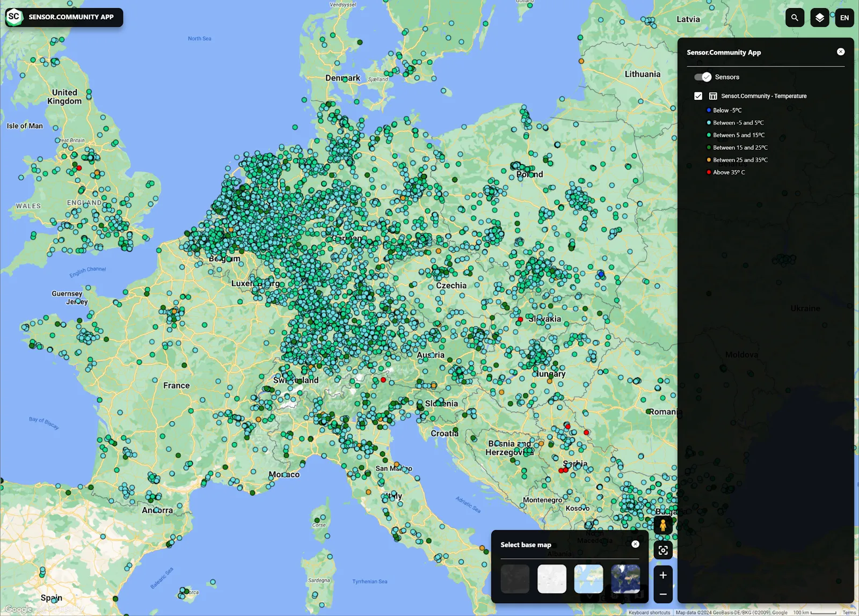859x616 pixels.
Task: Click the Latvia map label
Action: 688,19
